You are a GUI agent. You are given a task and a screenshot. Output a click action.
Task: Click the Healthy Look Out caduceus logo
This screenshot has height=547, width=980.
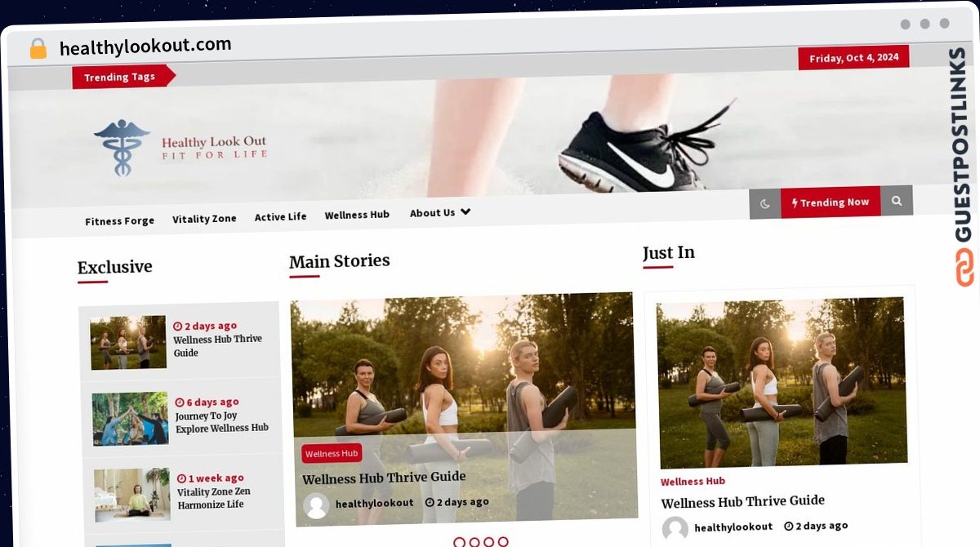(122, 148)
